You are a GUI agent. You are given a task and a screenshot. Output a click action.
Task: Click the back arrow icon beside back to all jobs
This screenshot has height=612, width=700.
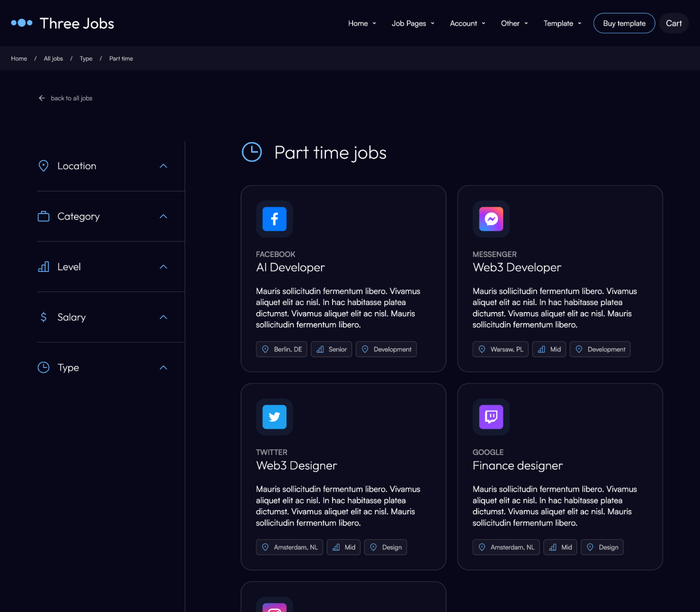point(42,98)
